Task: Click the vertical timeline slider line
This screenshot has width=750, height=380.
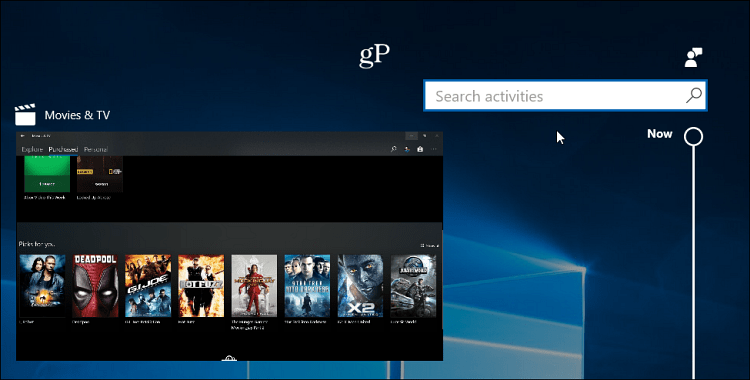Action: (693, 262)
